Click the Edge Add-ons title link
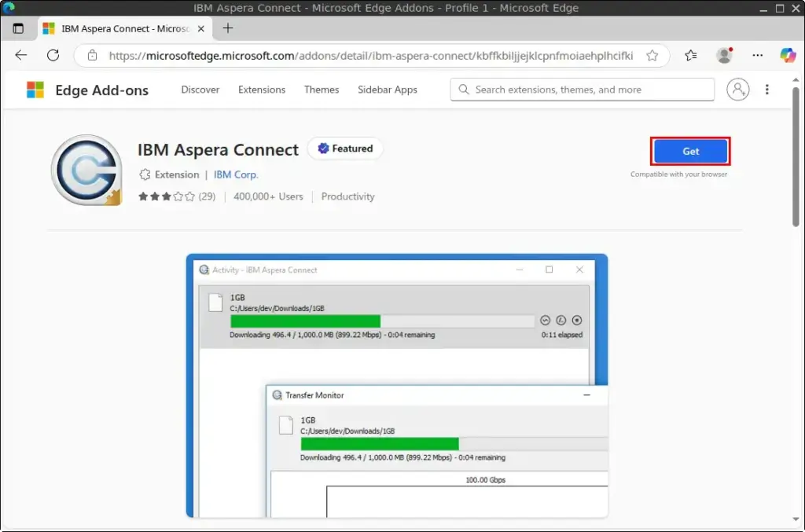The width and height of the screenshot is (805, 532). 101,90
